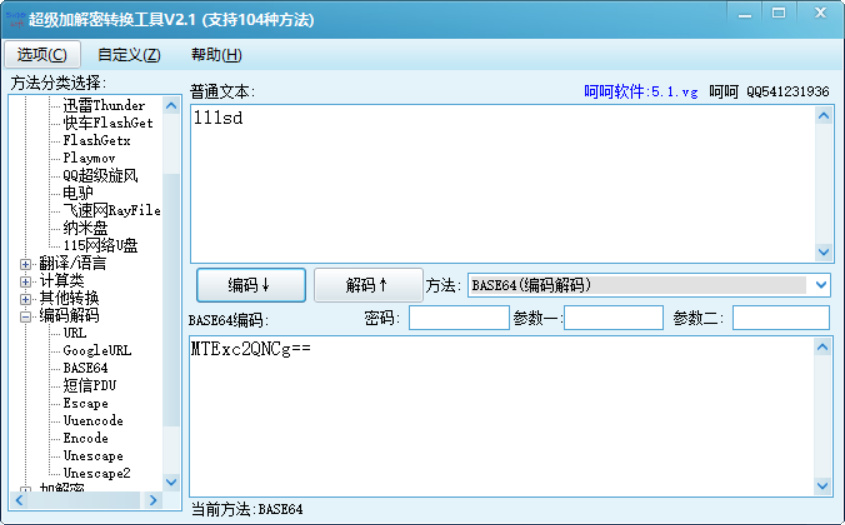Click the method tree vertical scrollbar thumb
The width and height of the screenshot is (845, 525).
tap(171, 300)
